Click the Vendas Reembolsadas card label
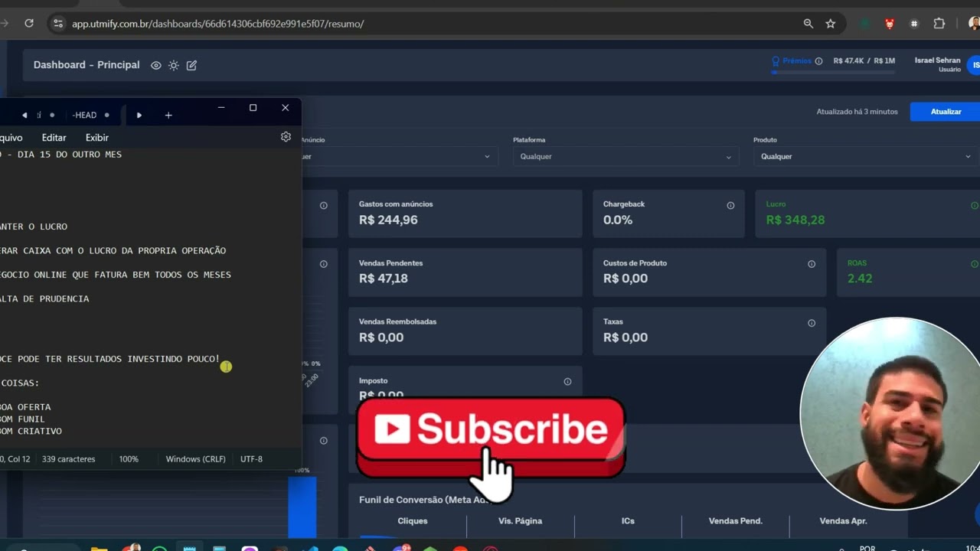Screen dimensions: 980x551 pos(397,321)
